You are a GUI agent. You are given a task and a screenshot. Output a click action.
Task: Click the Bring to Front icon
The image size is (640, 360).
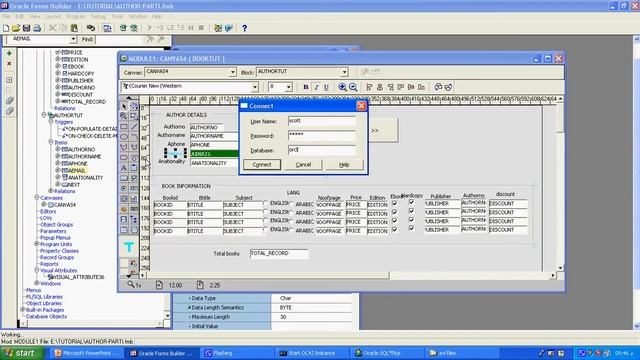click(x=438, y=87)
